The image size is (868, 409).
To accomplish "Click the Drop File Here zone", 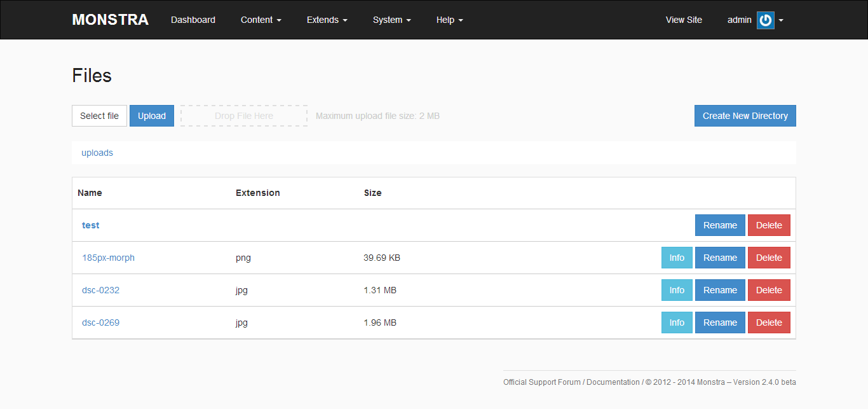I will [x=244, y=116].
